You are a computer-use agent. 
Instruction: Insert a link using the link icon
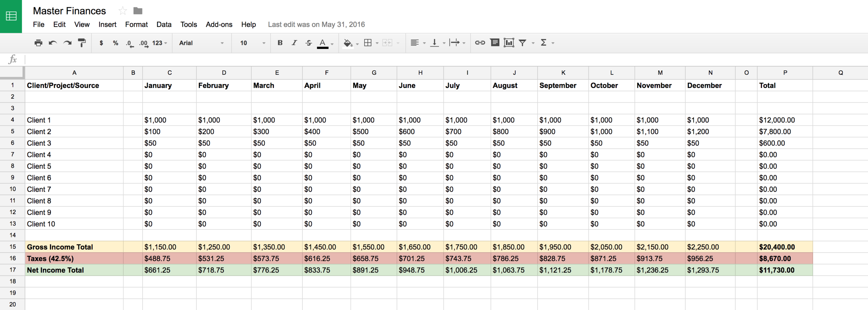pyautogui.click(x=480, y=43)
